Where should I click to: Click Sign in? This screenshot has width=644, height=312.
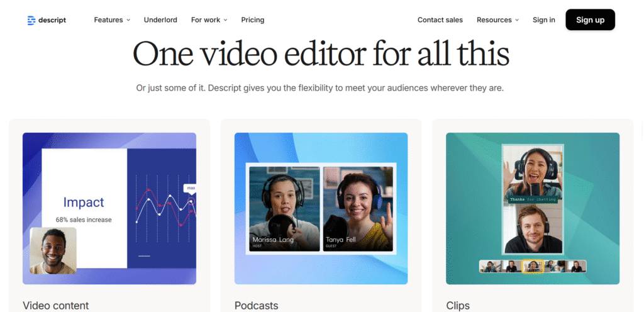point(543,20)
